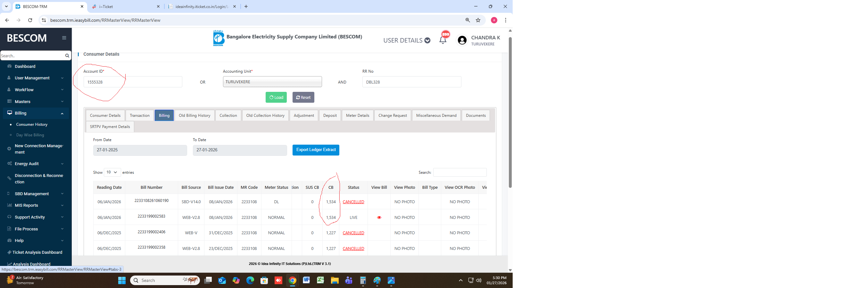Image resolution: width=868 pixels, height=288 pixels.
Task: Click CANCELLED link for bill 2233199002406
Action: 353,233
